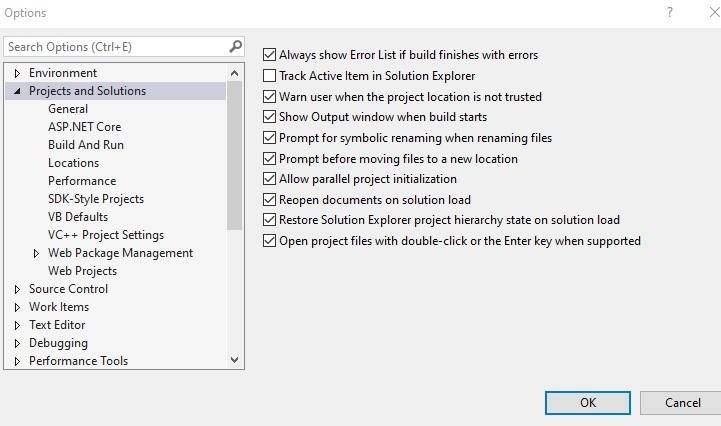Uncheck Allow parallel project initialization
721x426 pixels.
(x=269, y=179)
